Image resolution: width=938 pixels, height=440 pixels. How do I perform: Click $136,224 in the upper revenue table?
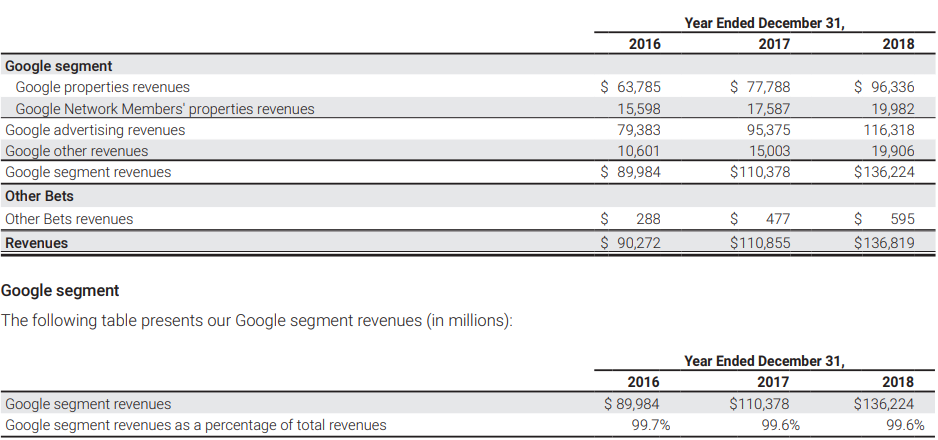(884, 172)
